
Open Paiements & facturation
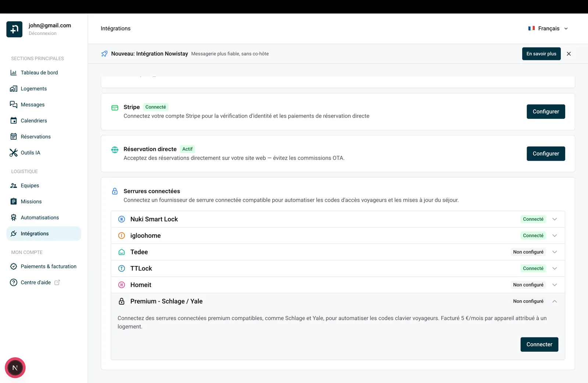click(x=44, y=266)
